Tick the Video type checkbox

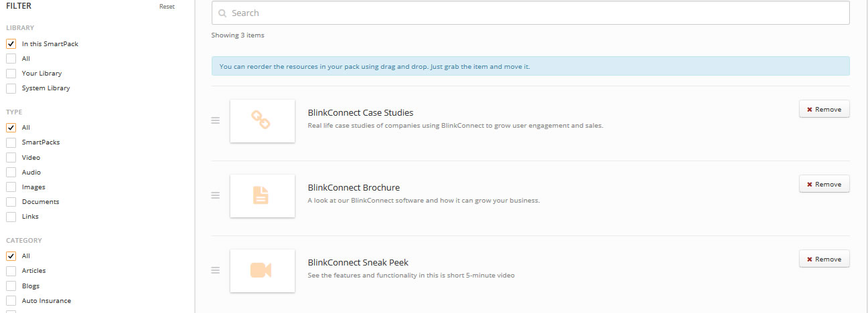(x=11, y=158)
